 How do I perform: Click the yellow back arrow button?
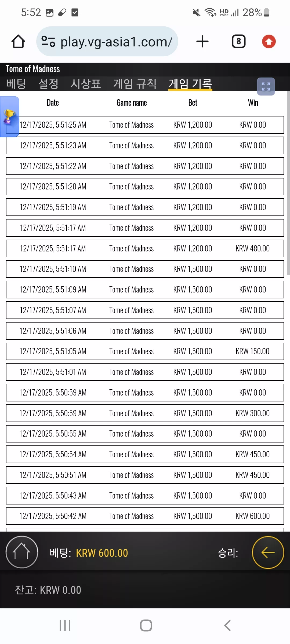[268, 552]
